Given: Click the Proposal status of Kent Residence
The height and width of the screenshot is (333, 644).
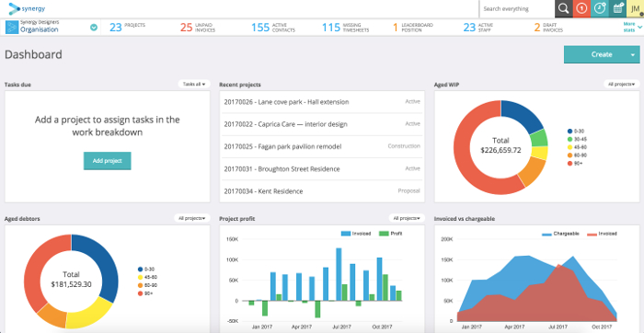Looking at the screenshot, I should coord(409,191).
